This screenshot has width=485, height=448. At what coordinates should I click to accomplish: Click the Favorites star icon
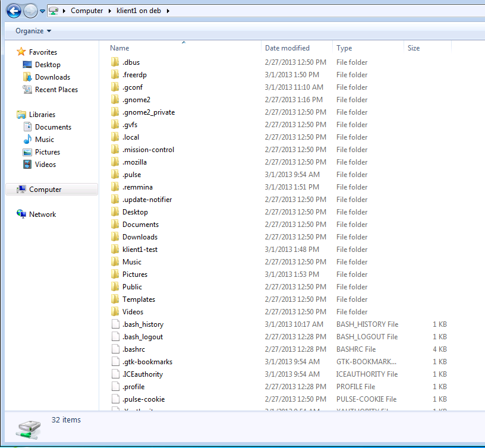point(21,52)
